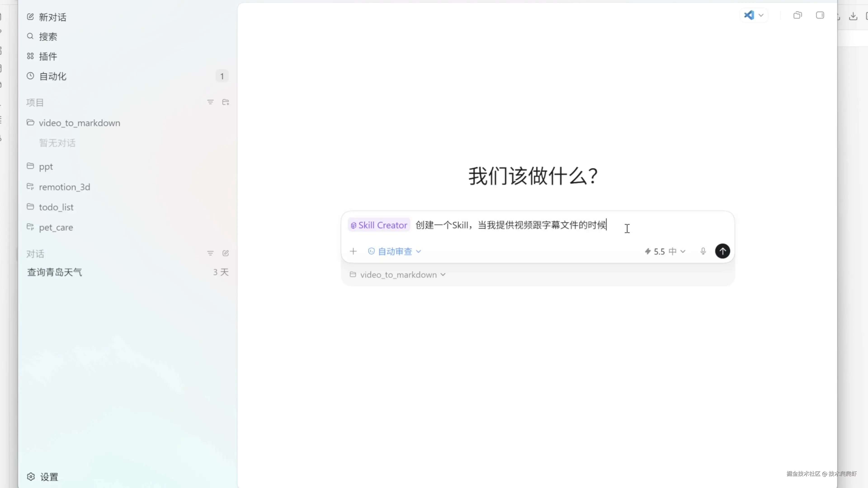868x488 pixels.
Task: Click the overlapping windows icon at top
Action: pyautogui.click(x=797, y=16)
